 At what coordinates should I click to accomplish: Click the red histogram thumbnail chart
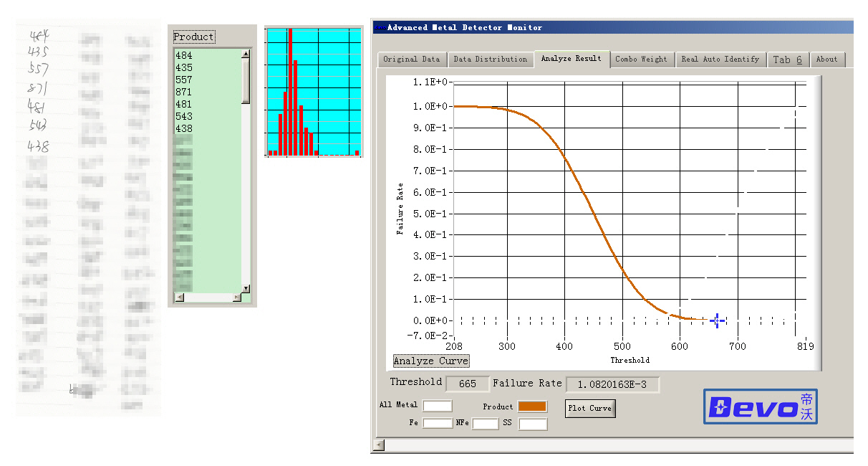313,92
